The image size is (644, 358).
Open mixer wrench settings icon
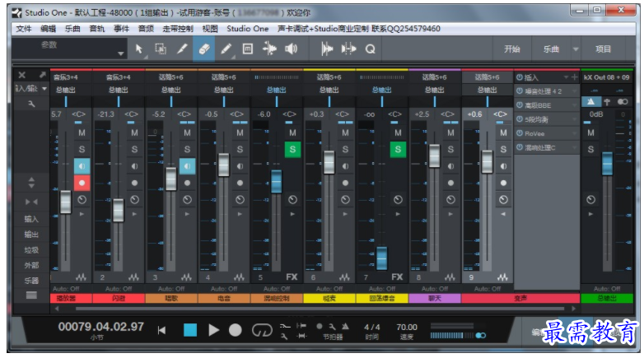pyautogui.click(x=31, y=104)
